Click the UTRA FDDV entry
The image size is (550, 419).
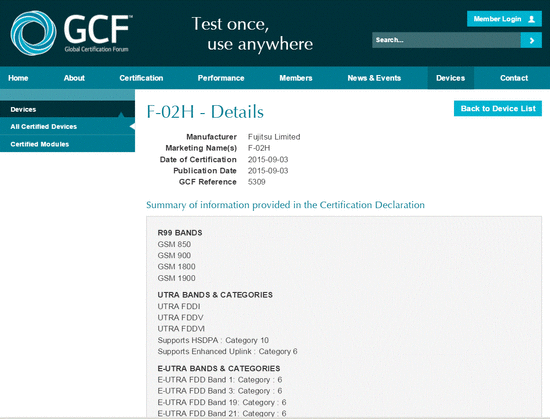[x=180, y=318]
